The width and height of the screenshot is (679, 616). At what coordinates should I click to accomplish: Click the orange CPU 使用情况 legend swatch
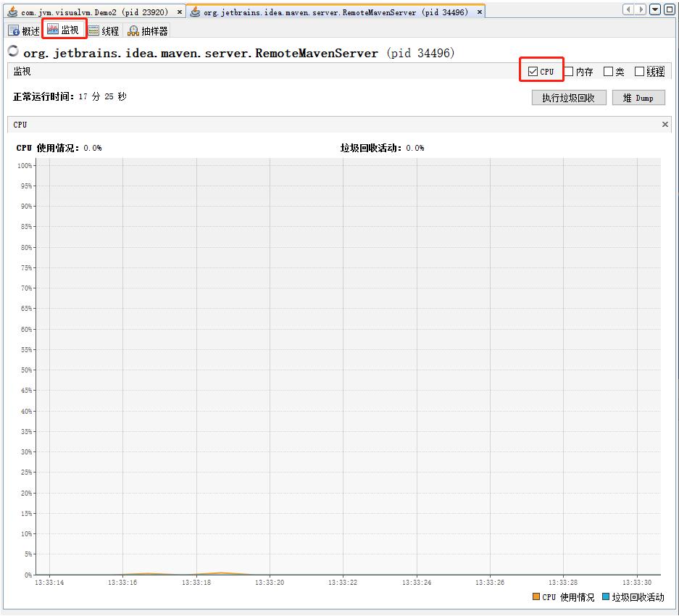pos(536,597)
